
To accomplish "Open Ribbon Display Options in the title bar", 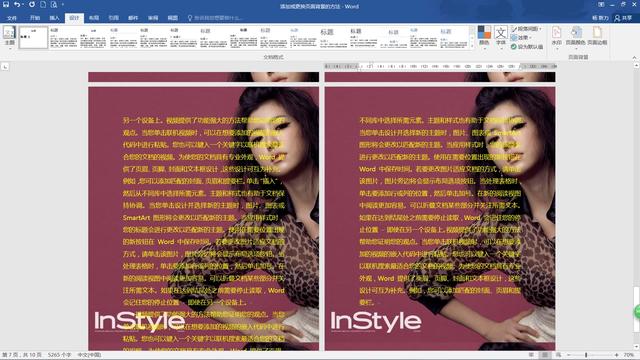I will click(601, 4).
